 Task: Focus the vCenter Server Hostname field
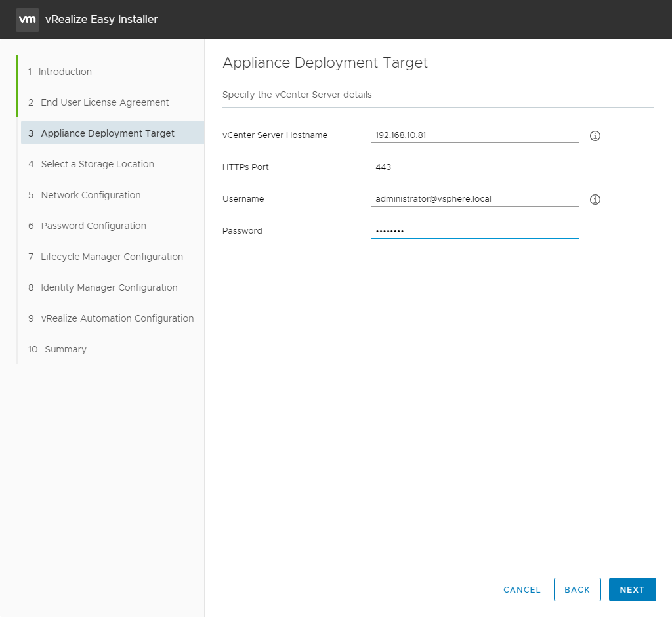475,135
